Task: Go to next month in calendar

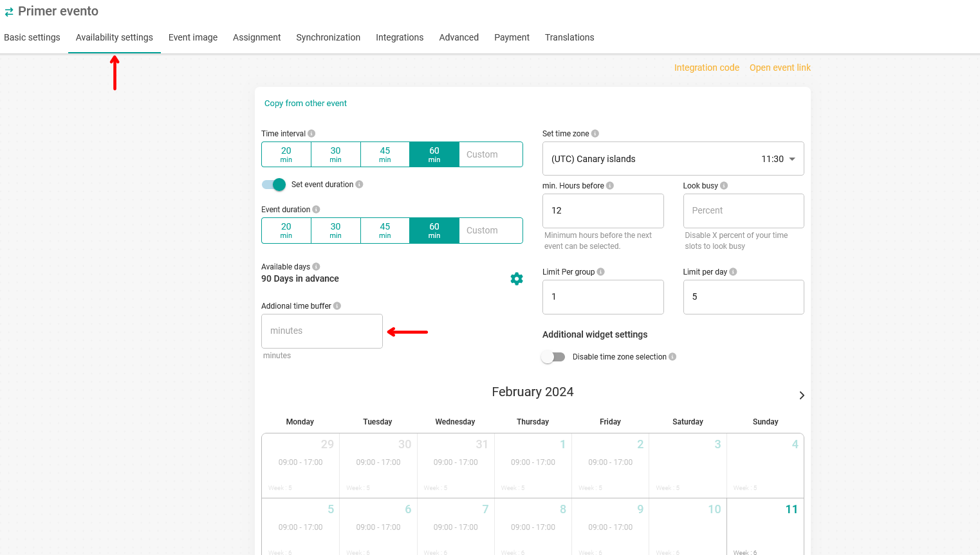Action: (801, 396)
